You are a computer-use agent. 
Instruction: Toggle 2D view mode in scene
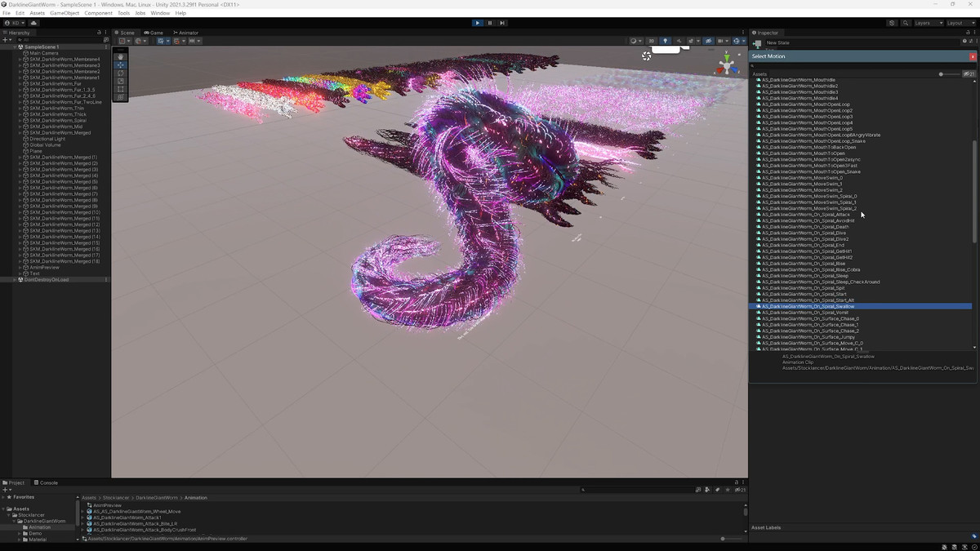click(651, 41)
